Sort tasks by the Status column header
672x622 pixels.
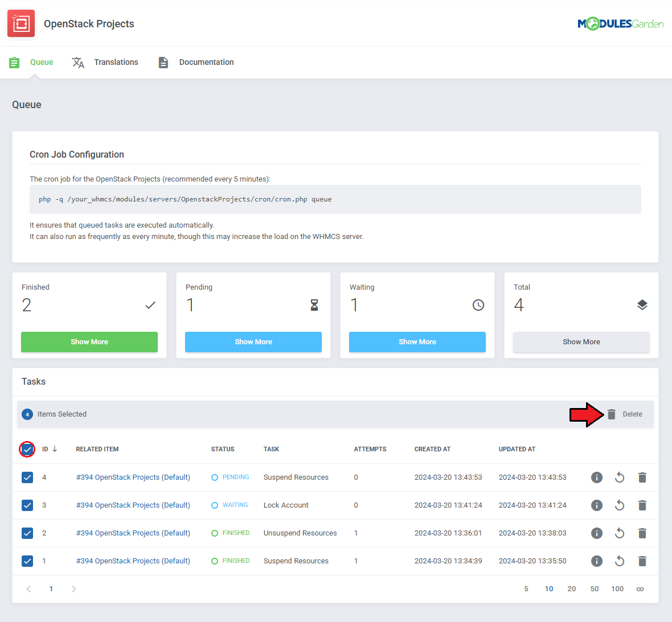223,449
